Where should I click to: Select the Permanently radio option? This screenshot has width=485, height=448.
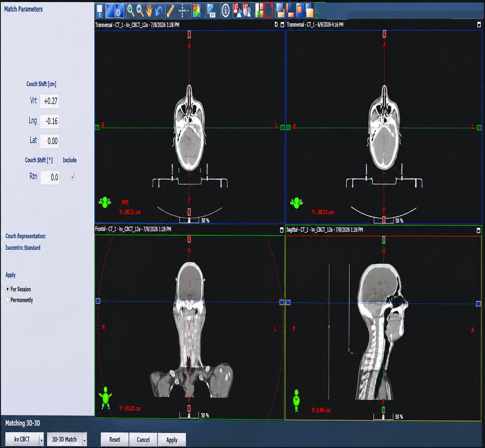coord(7,300)
